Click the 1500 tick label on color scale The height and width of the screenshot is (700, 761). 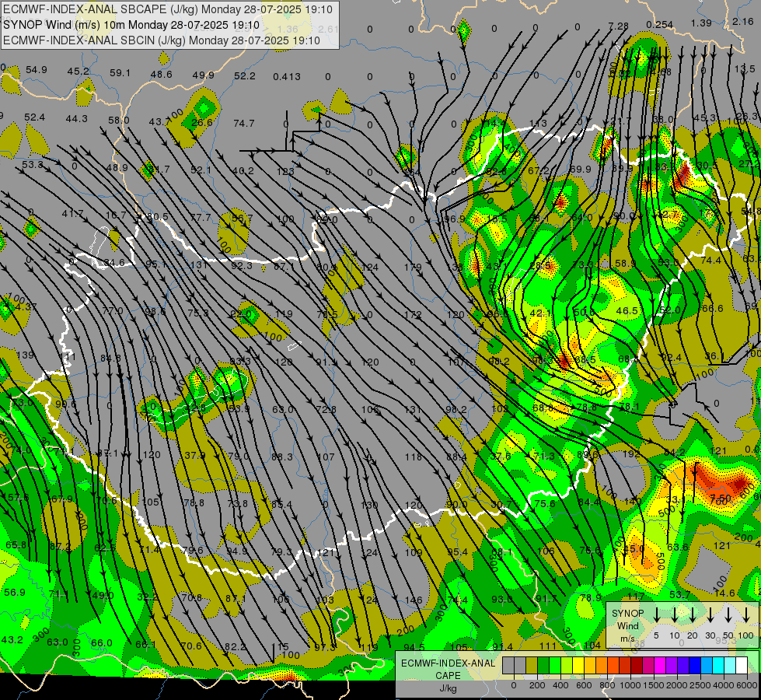click(x=654, y=685)
